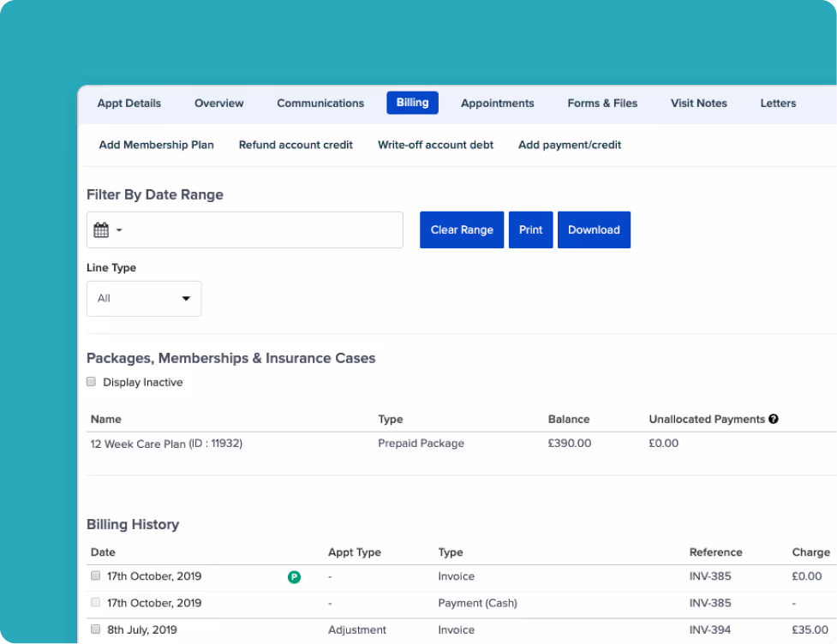Click the Appt Type column header
The image size is (837, 644).
[x=355, y=552]
